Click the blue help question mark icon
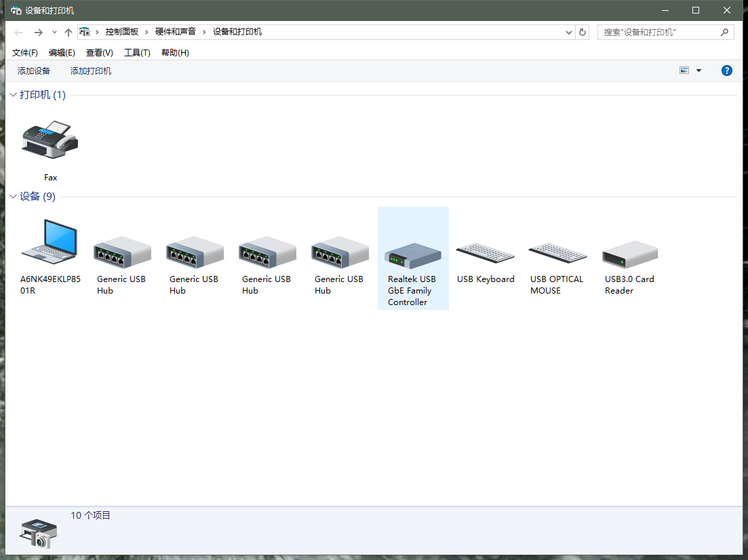 coord(726,70)
